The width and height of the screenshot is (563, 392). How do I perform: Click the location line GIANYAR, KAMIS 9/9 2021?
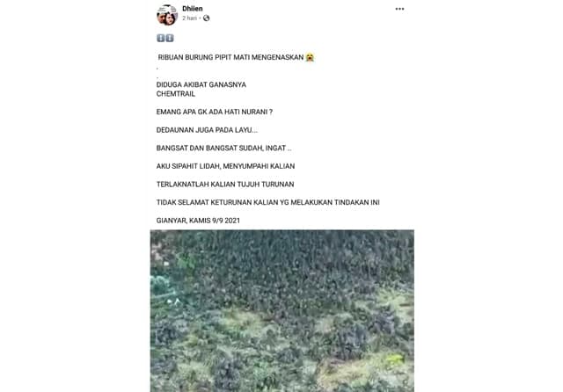coord(198,221)
